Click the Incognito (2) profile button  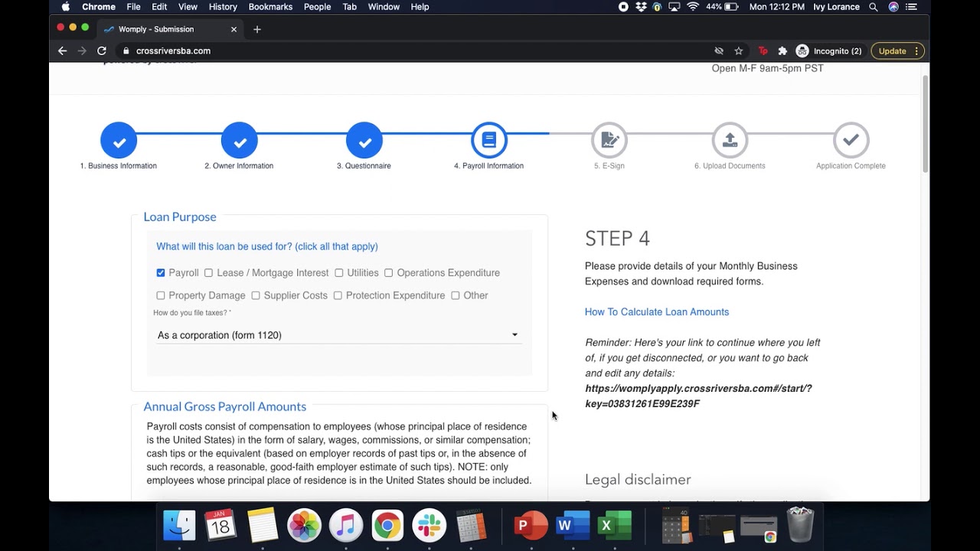(x=829, y=51)
